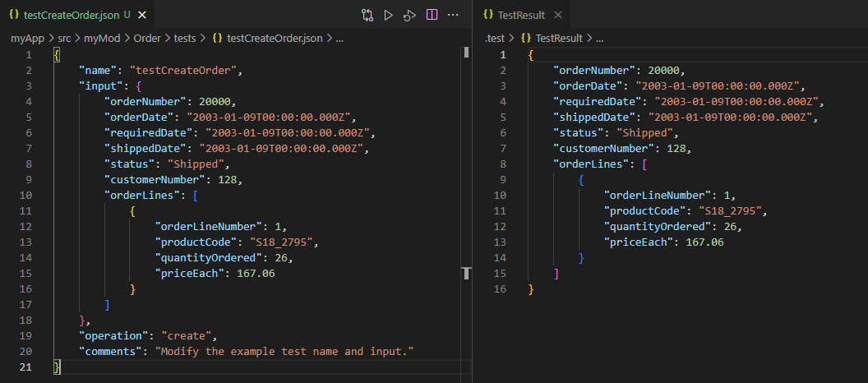Click line number 3 in left editor
868x383 pixels.
(x=28, y=85)
